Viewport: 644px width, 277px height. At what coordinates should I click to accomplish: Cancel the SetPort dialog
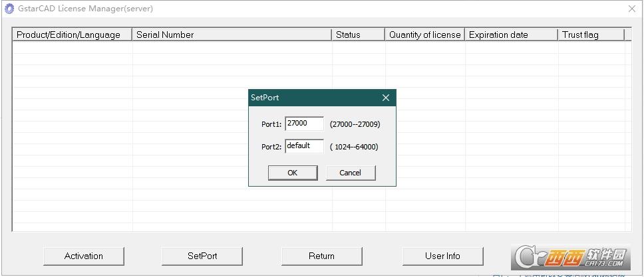click(351, 173)
